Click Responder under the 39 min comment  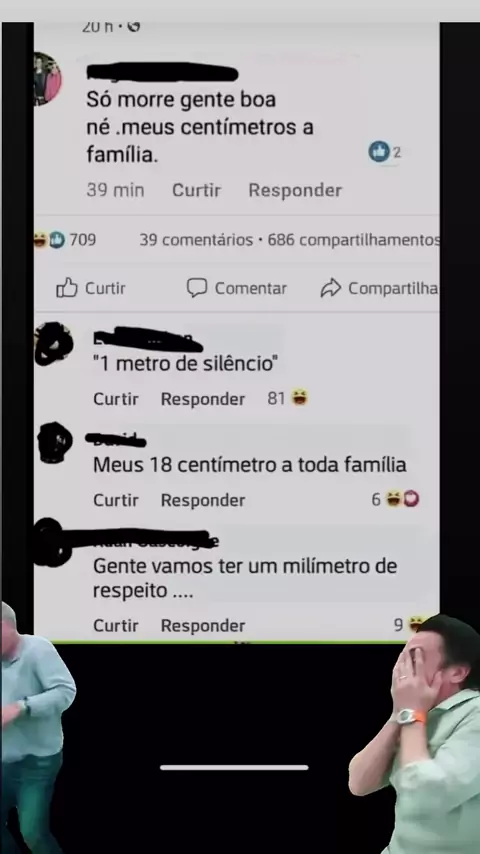point(295,190)
